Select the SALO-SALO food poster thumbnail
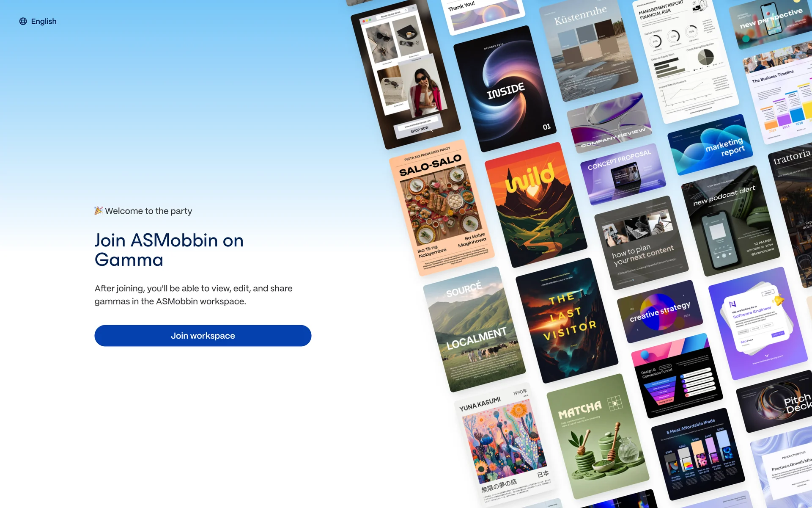 coord(442,208)
